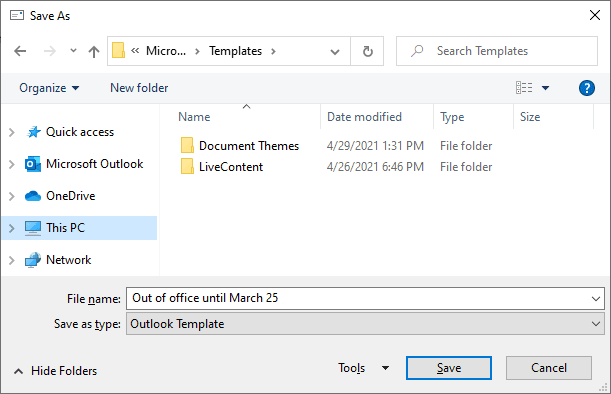Select Microsoft Outlook in navigation pane
Image resolution: width=611 pixels, height=394 pixels.
[94, 164]
